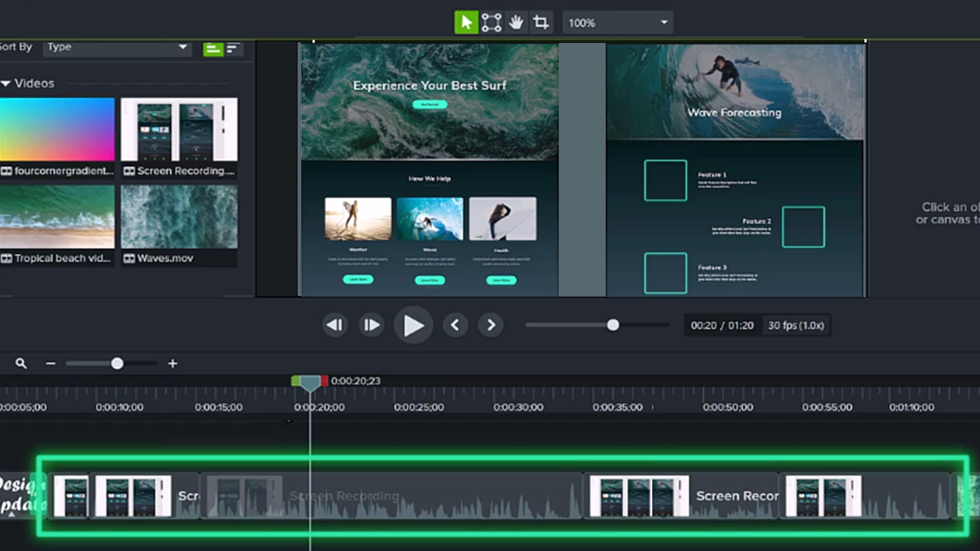Jump to the next marker with the right chevron
Viewport: 980px width, 551px height.
pyautogui.click(x=491, y=325)
